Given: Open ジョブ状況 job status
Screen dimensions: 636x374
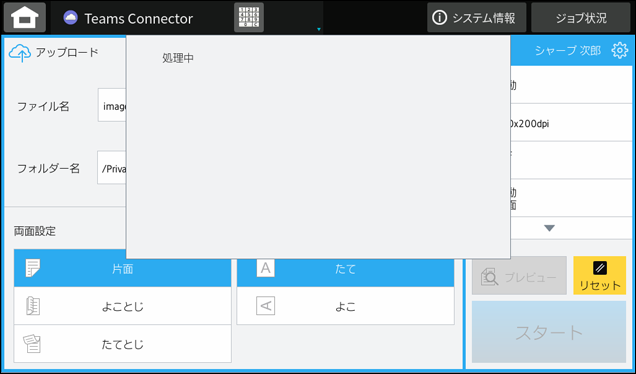Looking at the screenshot, I should click(581, 17).
